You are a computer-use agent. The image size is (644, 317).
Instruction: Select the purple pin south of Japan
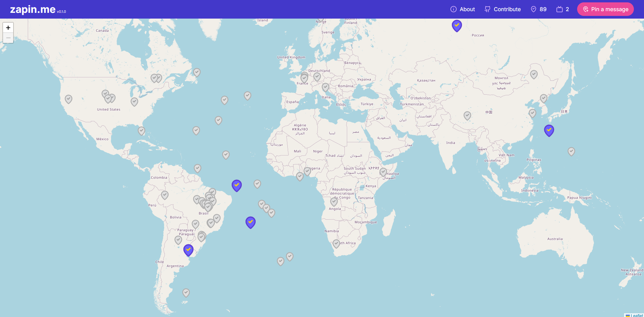(x=549, y=130)
